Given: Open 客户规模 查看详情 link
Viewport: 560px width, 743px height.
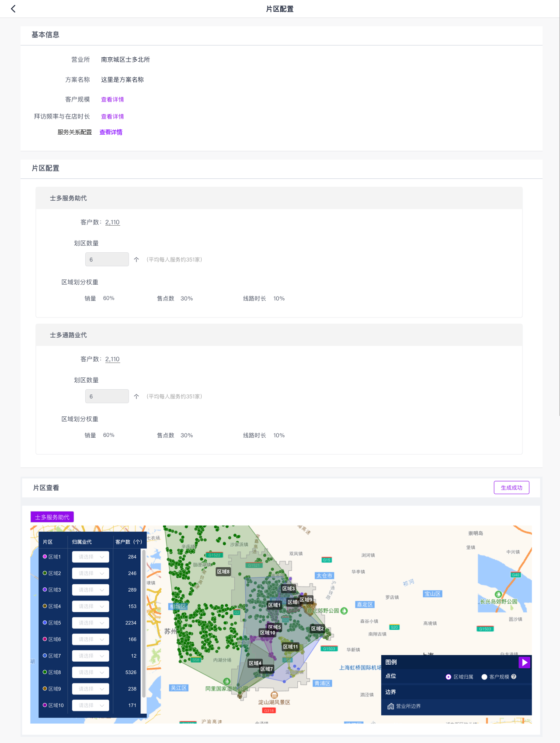Looking at the screenshot, I should pyautogui.click(x=112, y=99).
